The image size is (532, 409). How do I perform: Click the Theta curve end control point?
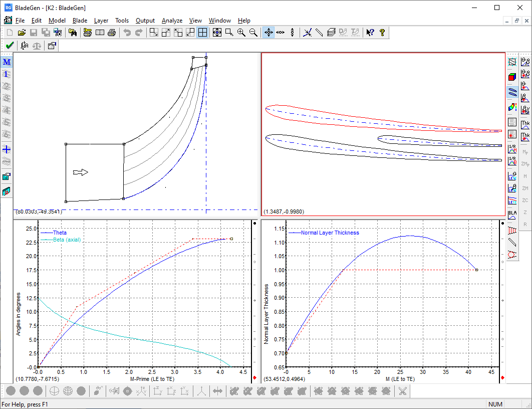(231, 239)
